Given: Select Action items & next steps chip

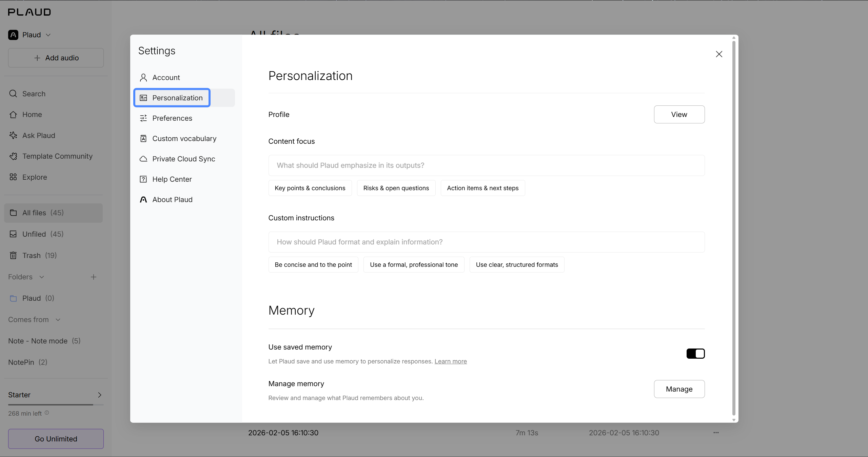Looking at the screenshot, I should click(483, 188).
